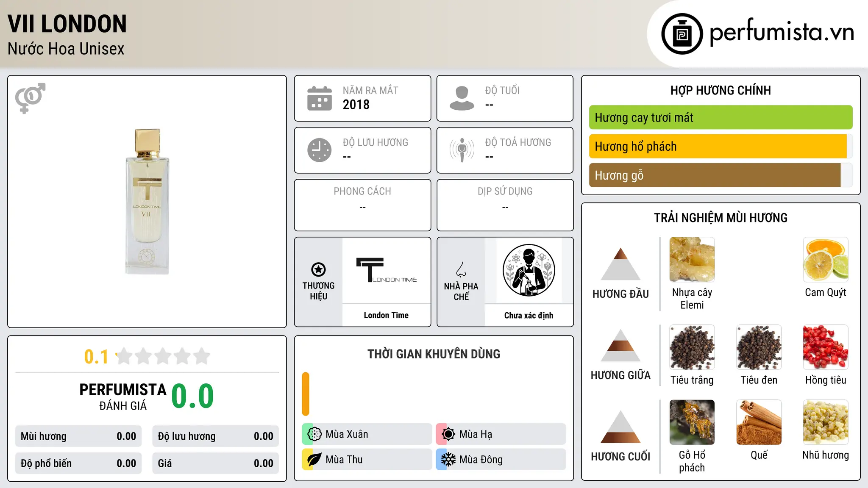Click the Dịp sử dụng card
This screenshot has height=488, width=868.
(x=505, y=205)
